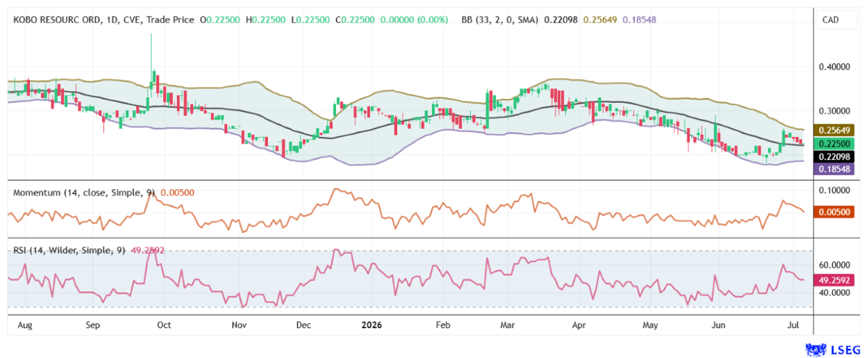Image resolution: width=868 pixels, height=358 pixels.
Task: Click the 40.0000 RSI axis label
Action: coord(835,293)
